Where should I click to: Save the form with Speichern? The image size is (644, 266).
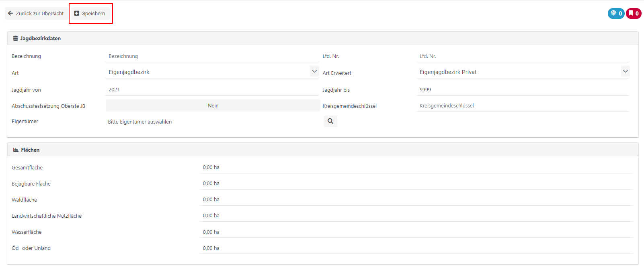(90, 13)
